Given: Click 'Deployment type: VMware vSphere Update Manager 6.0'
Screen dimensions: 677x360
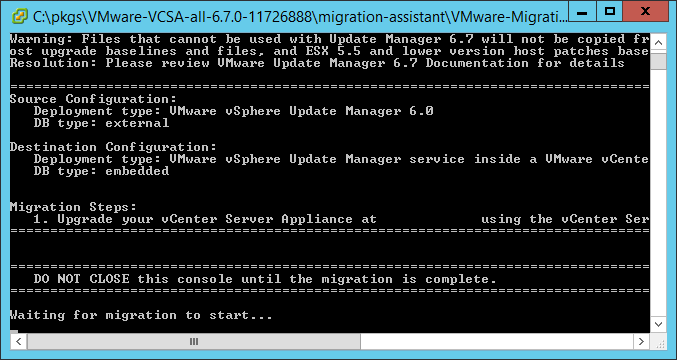Looking at the screenshot, I should (x=234, y=111).
